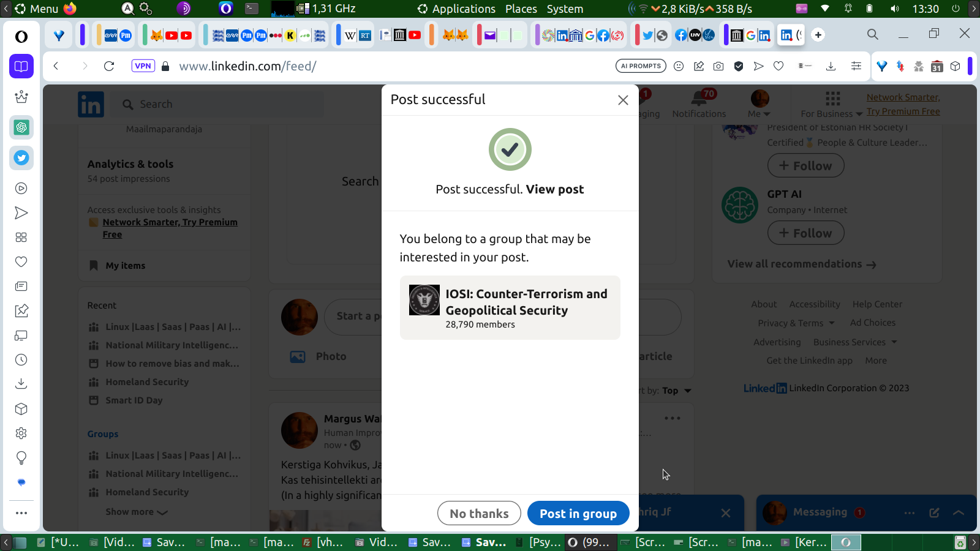Open the IOSI group logo thumbnail

pyautogui.click(x=424, y=300)
